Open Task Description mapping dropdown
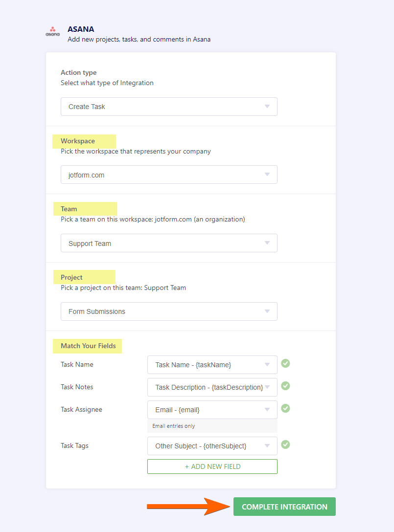394x532 pixels. coord(212,387)
